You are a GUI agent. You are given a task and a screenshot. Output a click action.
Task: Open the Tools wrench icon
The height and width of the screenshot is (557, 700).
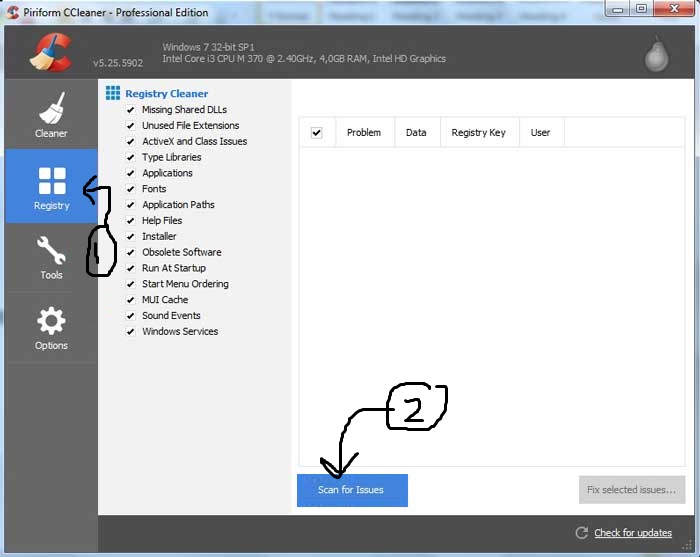51,250
